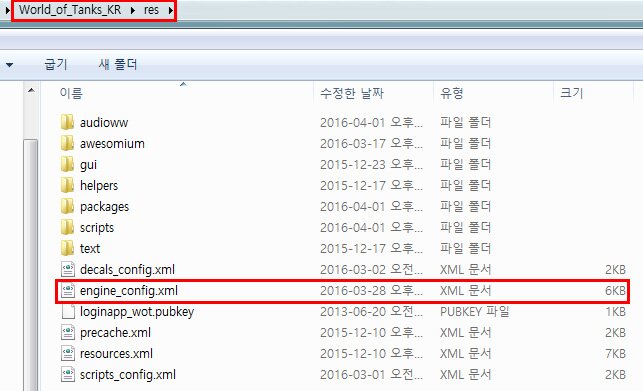Click the navigation pane scrollbar thumb
The height and width of the screenshot is (391, 643).
[x=31, y=265]
